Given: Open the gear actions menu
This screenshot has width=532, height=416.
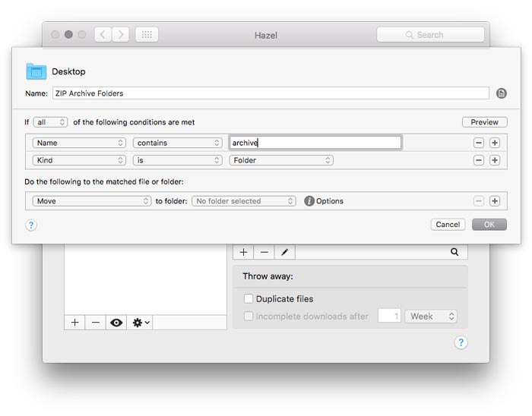Looking at the screenshot, I should point(141,323).
